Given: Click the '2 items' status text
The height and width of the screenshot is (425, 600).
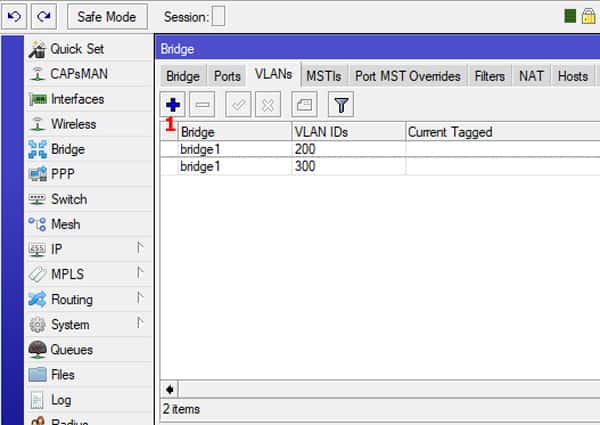Looking at the screenshot, I should (181, 409).
